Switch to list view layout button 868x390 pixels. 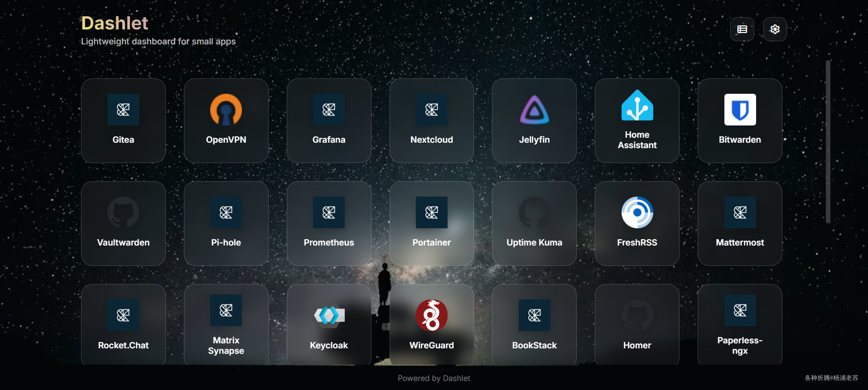(742, 29)
